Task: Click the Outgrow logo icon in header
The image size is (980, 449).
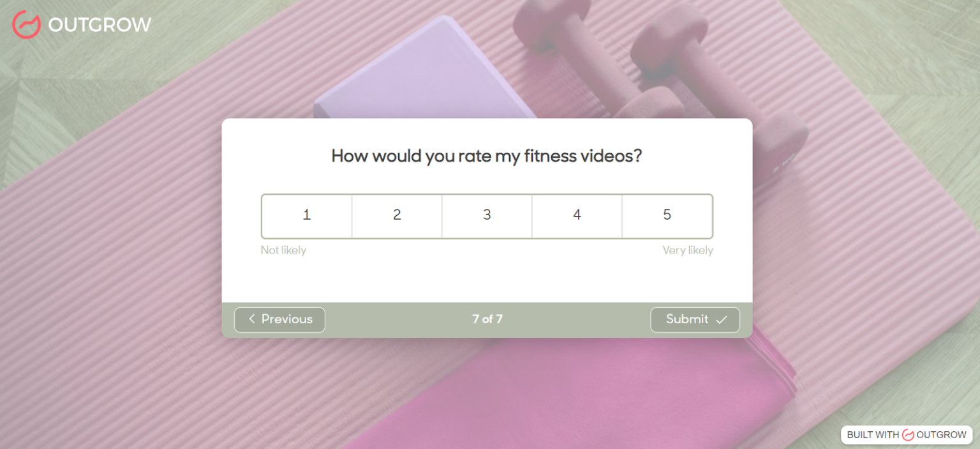Action: (26, 24)
